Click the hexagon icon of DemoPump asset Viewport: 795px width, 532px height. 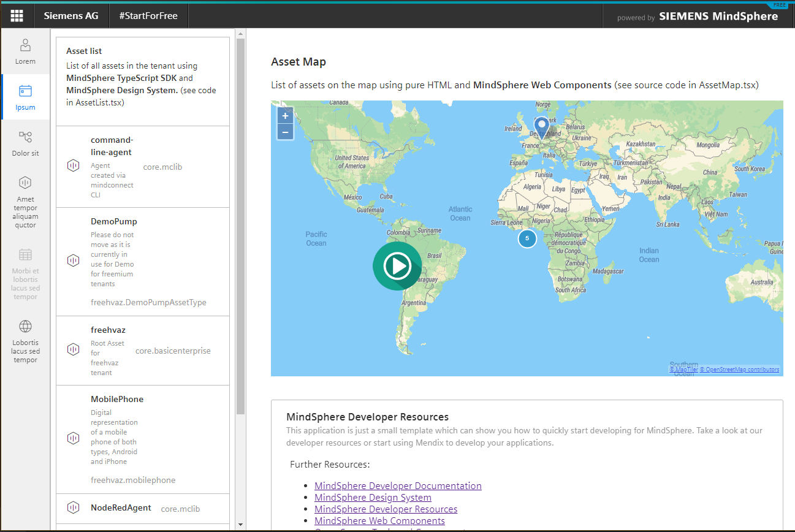point(74,260)
